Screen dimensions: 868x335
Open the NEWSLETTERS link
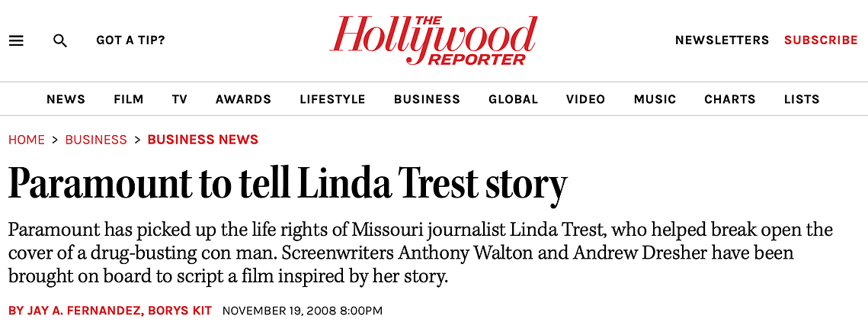[x=722, y=40]
